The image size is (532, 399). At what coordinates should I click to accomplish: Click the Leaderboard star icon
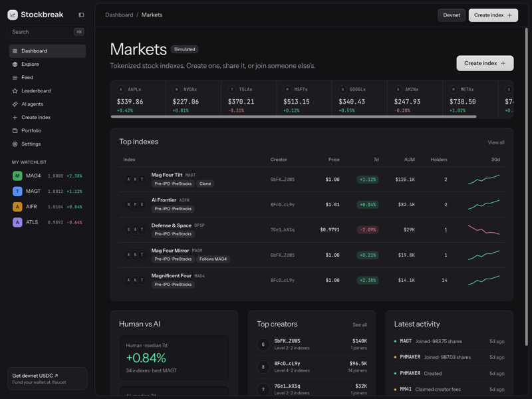[15, 91]
